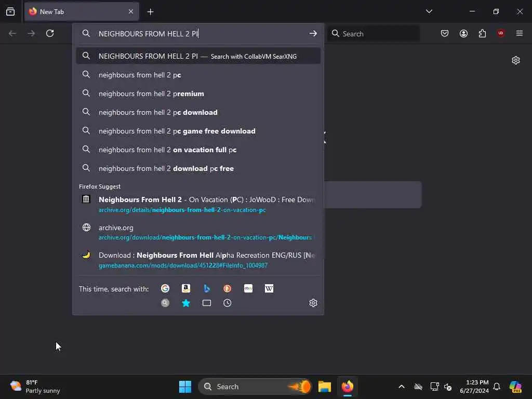Search history with the clock icon
This screenshot has width=532, height=399.
click(x=228, y=303)
